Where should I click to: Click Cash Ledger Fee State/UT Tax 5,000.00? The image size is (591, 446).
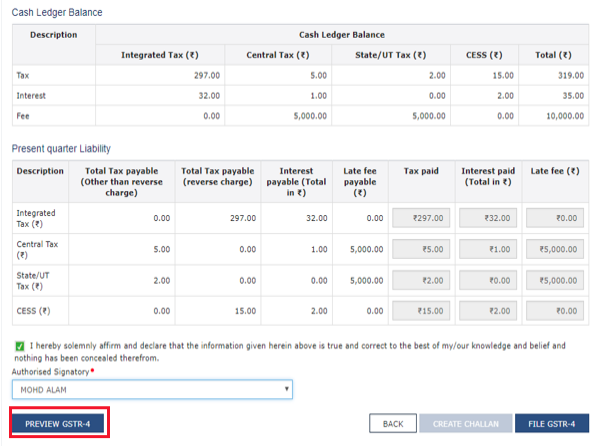tap(429, 116)
